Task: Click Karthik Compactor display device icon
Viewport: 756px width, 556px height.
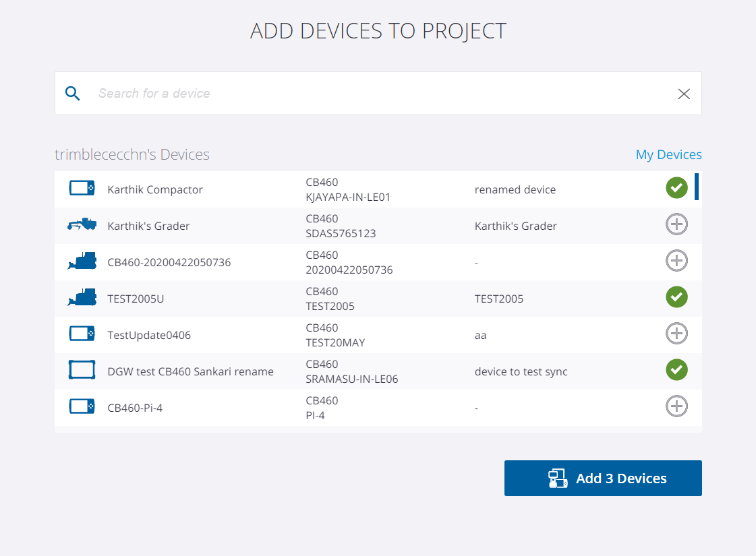Action: [x=82, y=188]
